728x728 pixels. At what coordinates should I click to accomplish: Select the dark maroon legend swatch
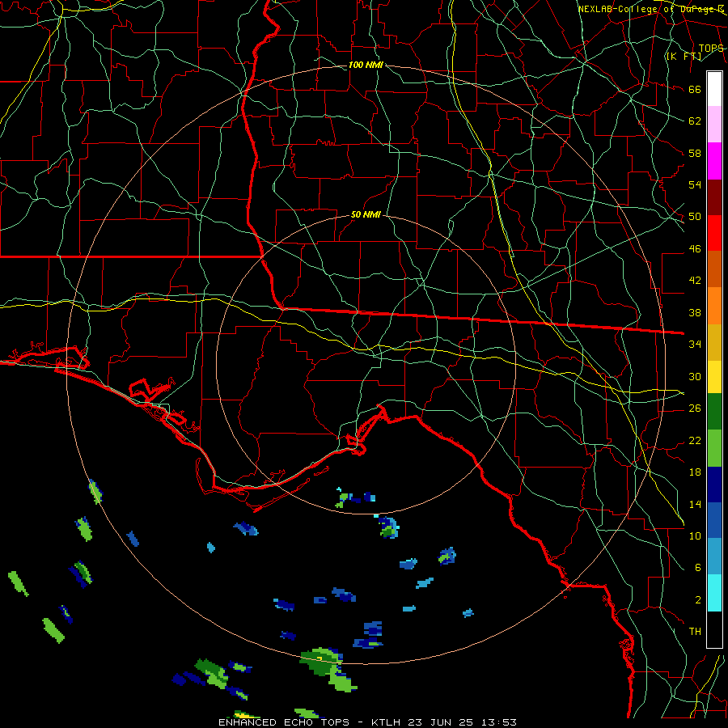coord(714,197)
